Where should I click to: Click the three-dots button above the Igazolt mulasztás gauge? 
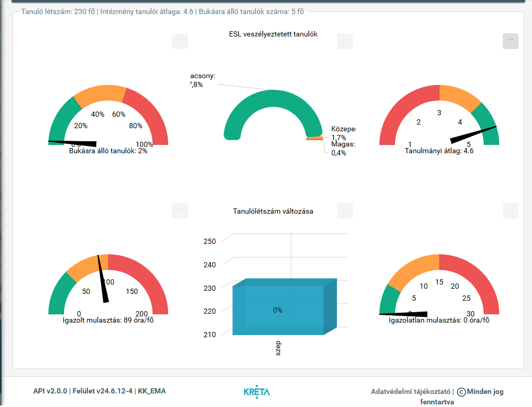point(180,210)
